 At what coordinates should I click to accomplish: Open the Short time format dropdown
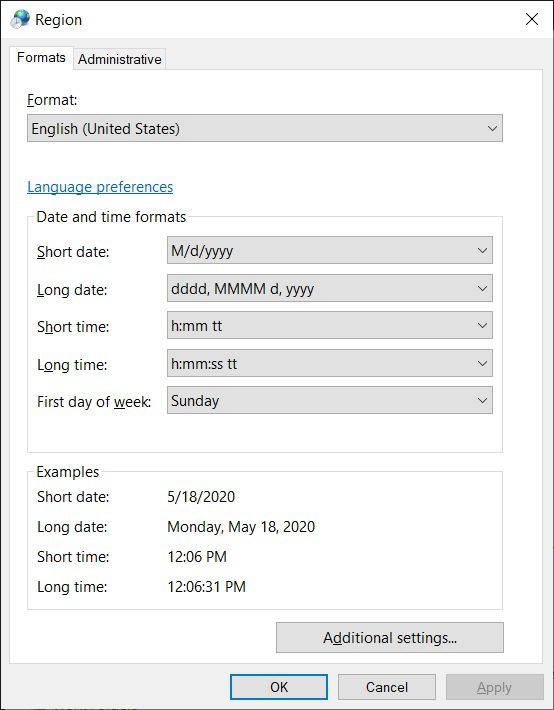(x=330, y=325)
